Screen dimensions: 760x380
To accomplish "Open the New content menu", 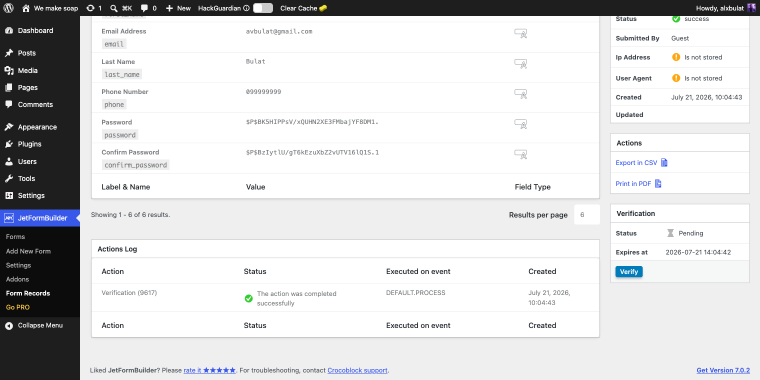I will 178,8.
